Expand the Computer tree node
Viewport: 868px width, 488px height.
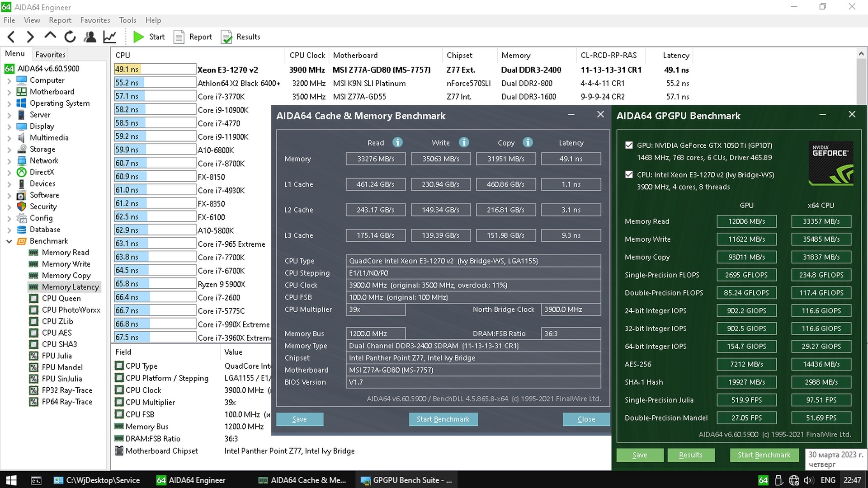(x=9, y=80)
